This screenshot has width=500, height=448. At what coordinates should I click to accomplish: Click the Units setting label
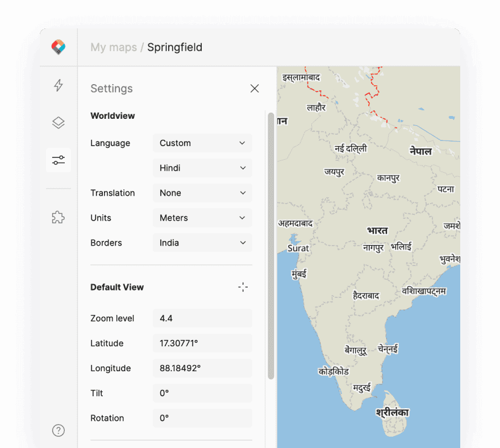click(x=101, y=218)
